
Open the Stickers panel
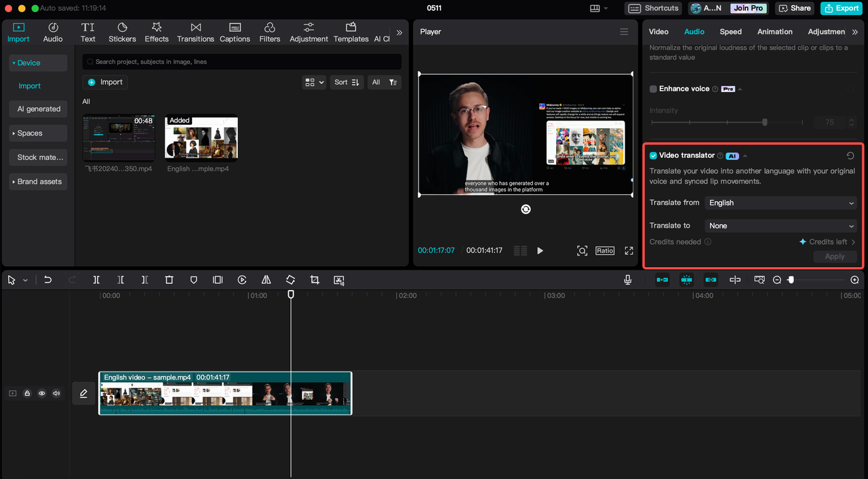122,32
